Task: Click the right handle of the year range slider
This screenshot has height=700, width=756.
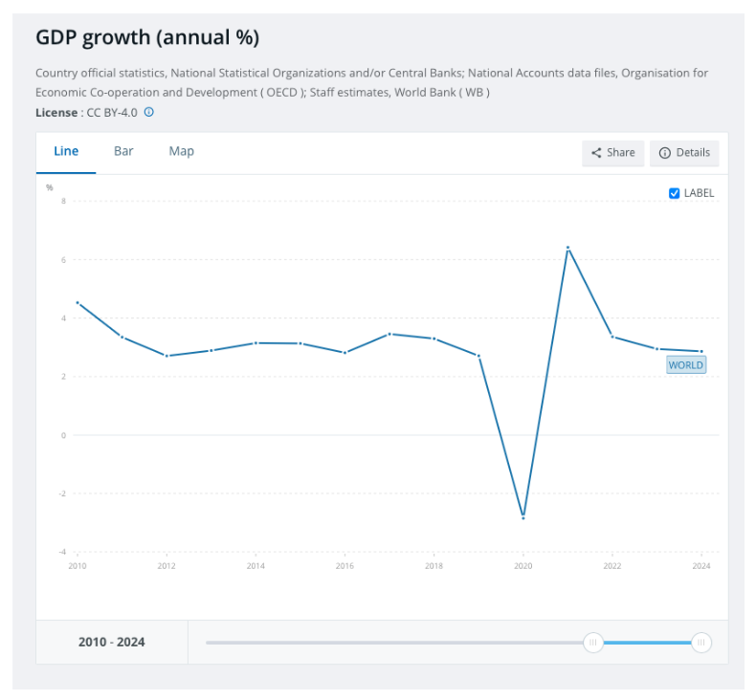Action: click(x=701, y=643)
